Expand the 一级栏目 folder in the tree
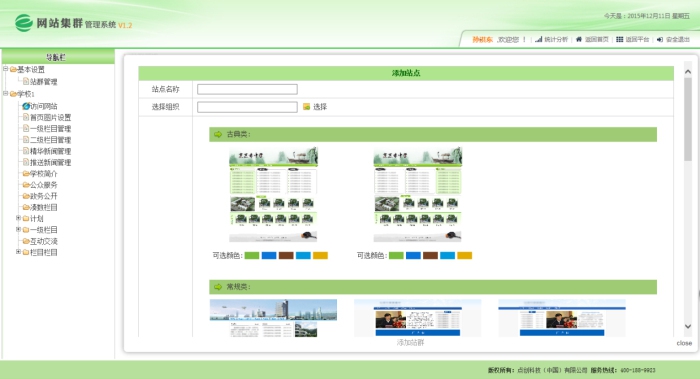Screen dimensions: 700x379 (18, 229)
